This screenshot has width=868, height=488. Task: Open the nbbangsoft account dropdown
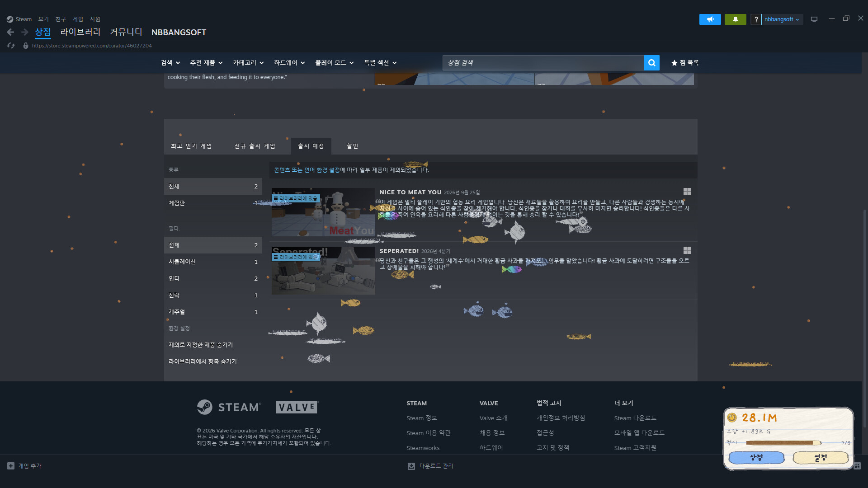[782, 19]
